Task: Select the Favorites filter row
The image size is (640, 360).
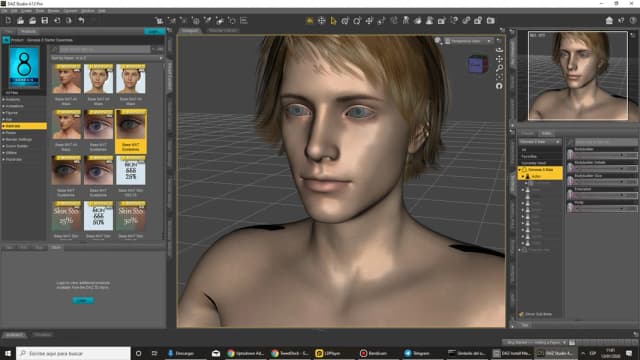Action: (540, 156)
